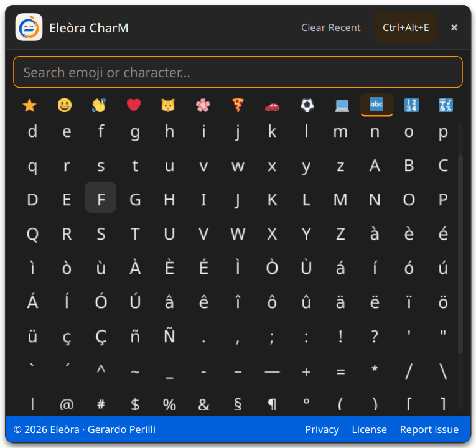Open the Favorites star category
This screenshot has height=448, width=476.
[x=30, y=105]
